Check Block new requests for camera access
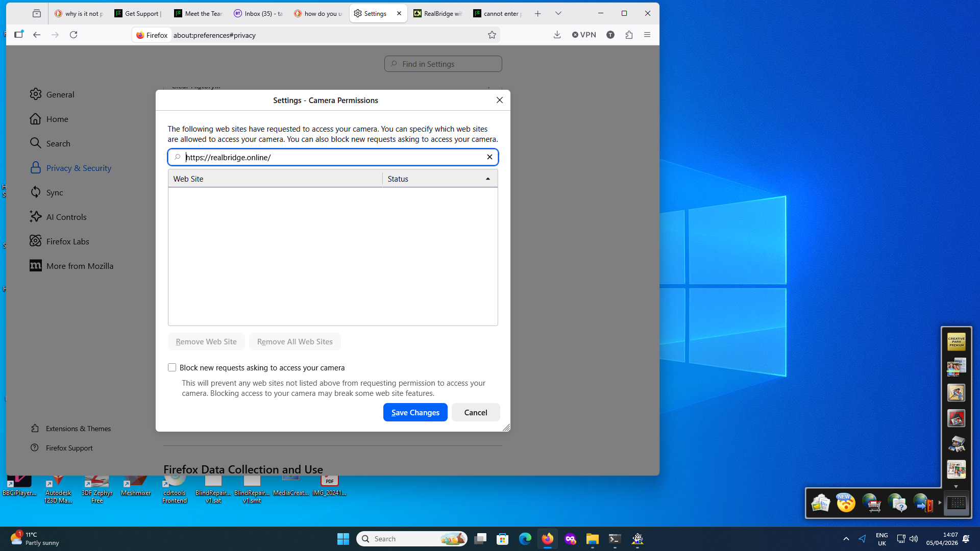The image size is (980, 551). coord(172,367)
